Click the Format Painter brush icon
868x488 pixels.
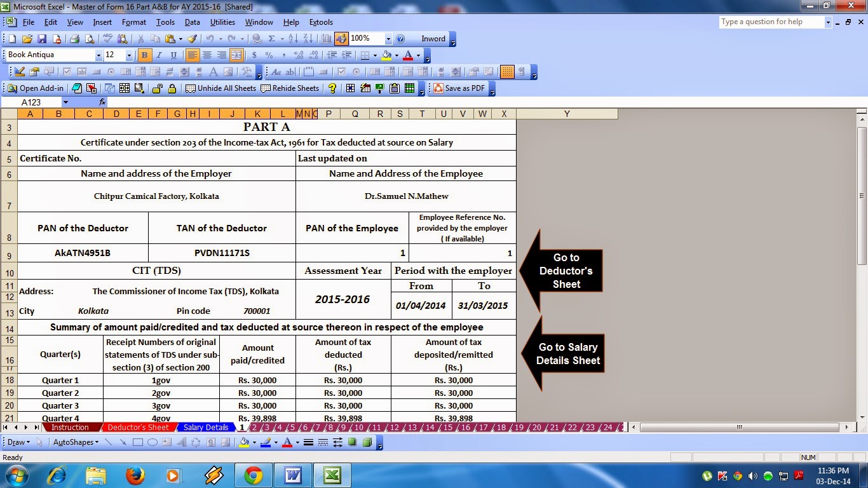tap(192, 39)
